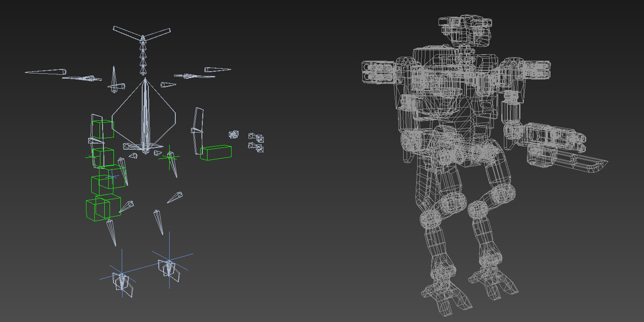644x322 pixels.
Task: Select the mech's head wireframe
Action: 466,31
